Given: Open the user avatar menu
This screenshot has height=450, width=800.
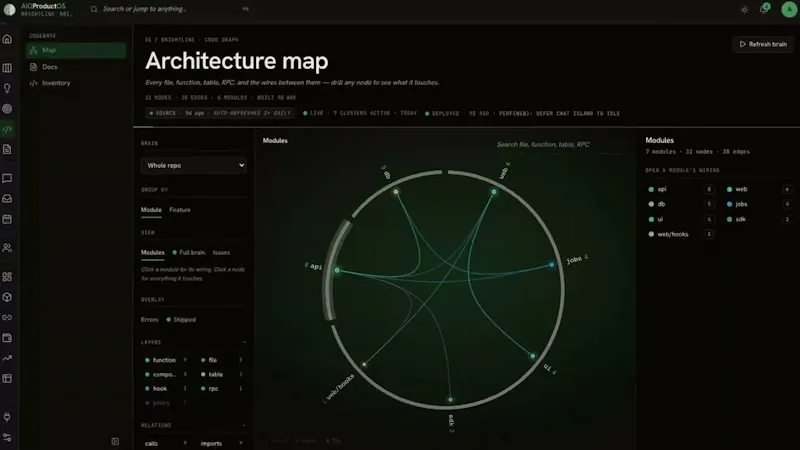Looking at the screenshot, I should 789,9.
